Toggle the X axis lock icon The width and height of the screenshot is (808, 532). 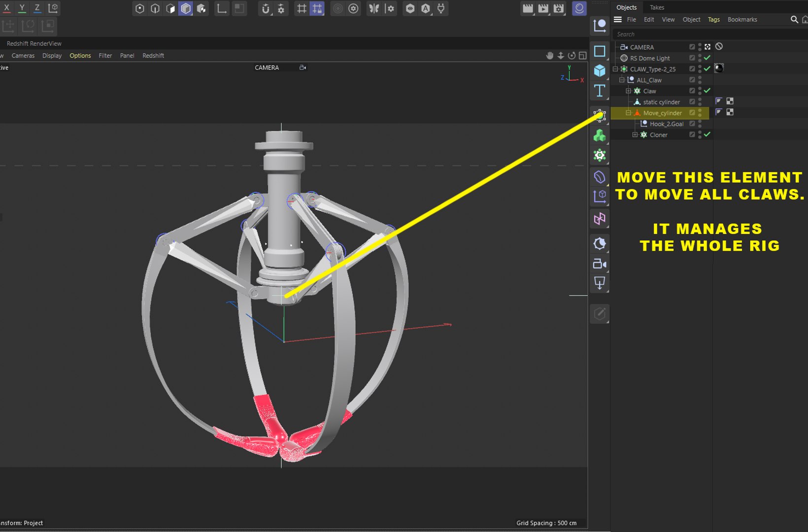pos(7,8)
